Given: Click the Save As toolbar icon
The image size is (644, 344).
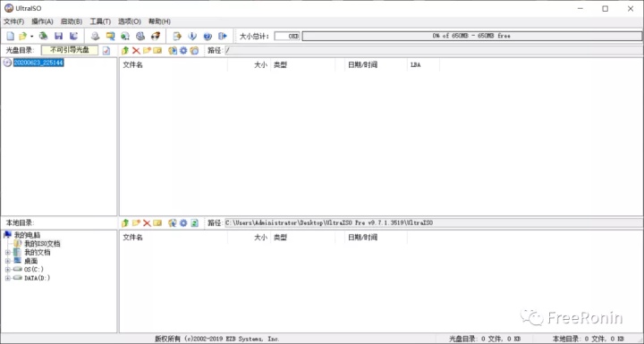Looking at the screenshot, I should pyautogui.click(x=74, y=36).
